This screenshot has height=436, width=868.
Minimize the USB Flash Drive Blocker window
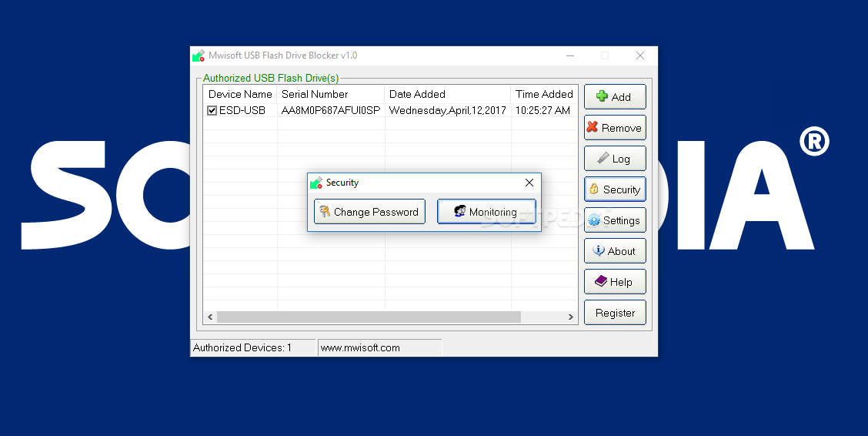(x=570, y=55)
